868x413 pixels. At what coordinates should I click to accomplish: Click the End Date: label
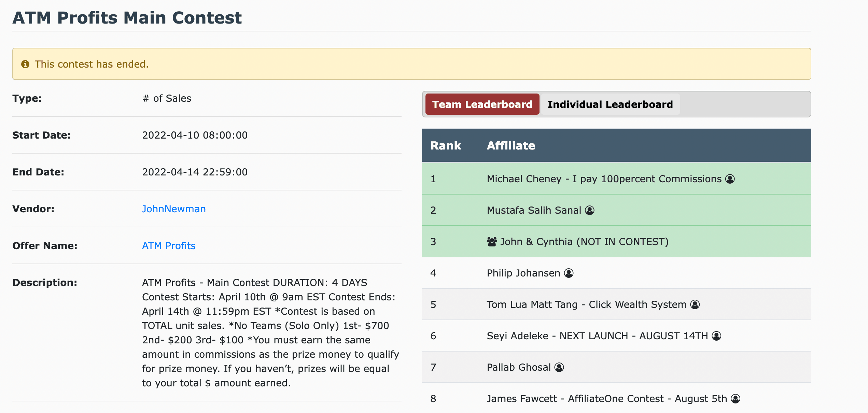(x=38, y=172)
